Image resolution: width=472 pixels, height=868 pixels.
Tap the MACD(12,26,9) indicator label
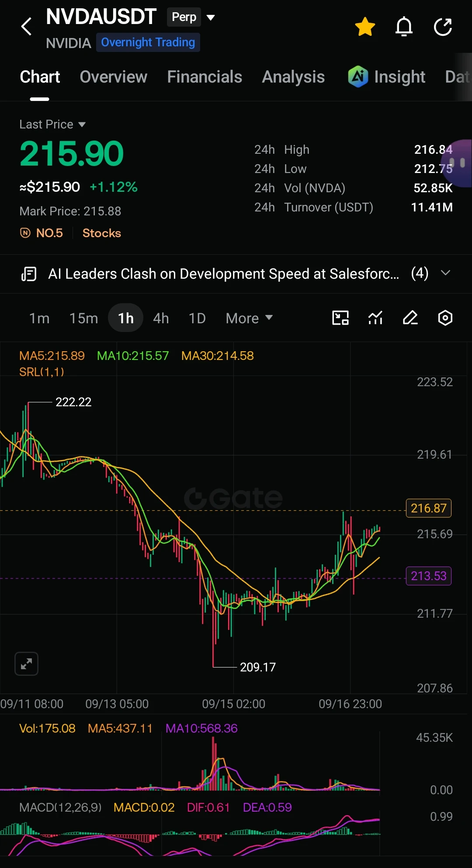point(60,807)
